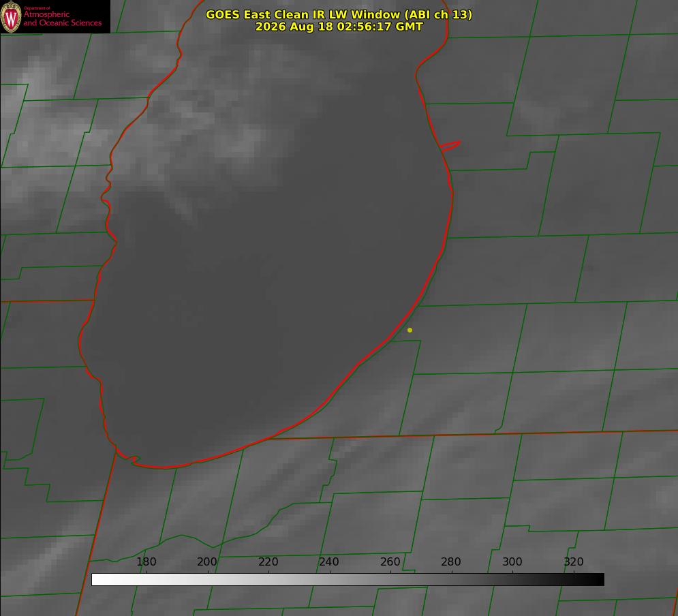Screen dimensions: 678x616
Task: Click the 220 colorbar label
Action: point(268,561)
